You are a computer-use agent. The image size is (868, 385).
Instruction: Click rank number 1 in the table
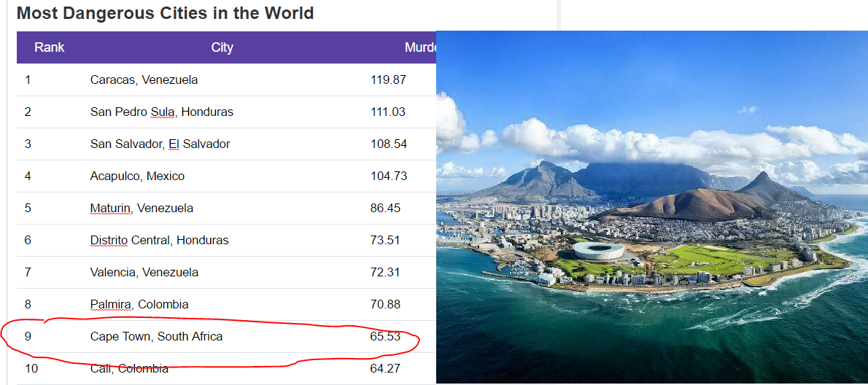coord(28,79)
